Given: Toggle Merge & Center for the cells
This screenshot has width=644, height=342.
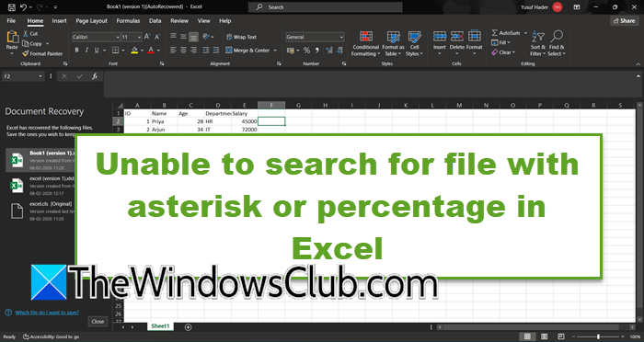Looking at the screenshot, I should [x=247, y=50].
